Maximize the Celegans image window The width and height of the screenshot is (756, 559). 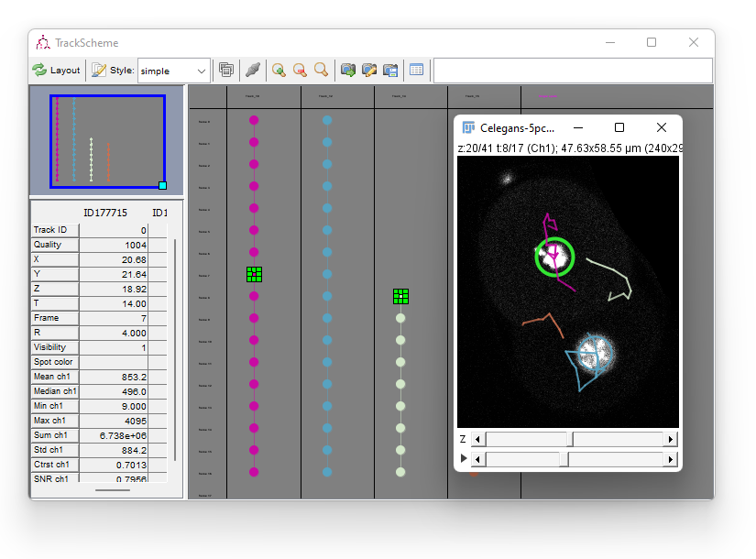point(619,127)
